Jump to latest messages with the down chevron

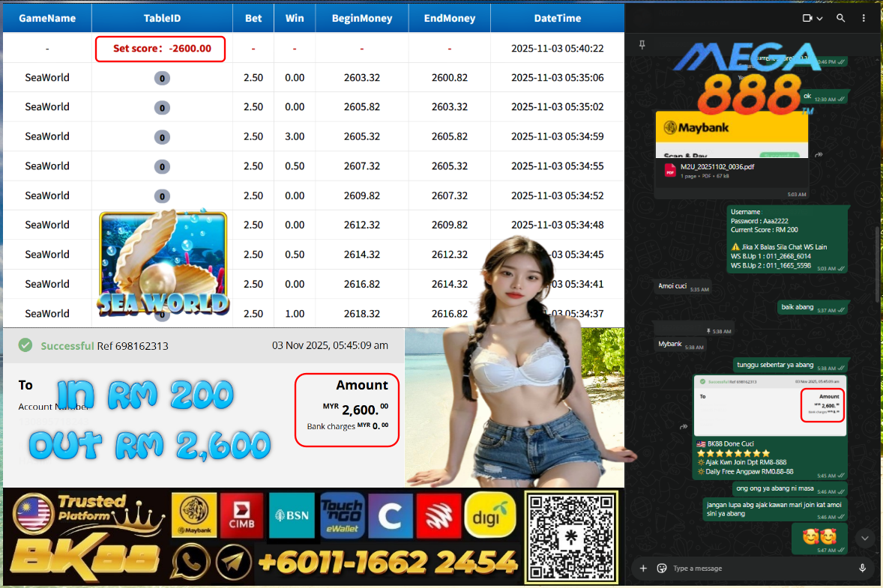(864, 538)
